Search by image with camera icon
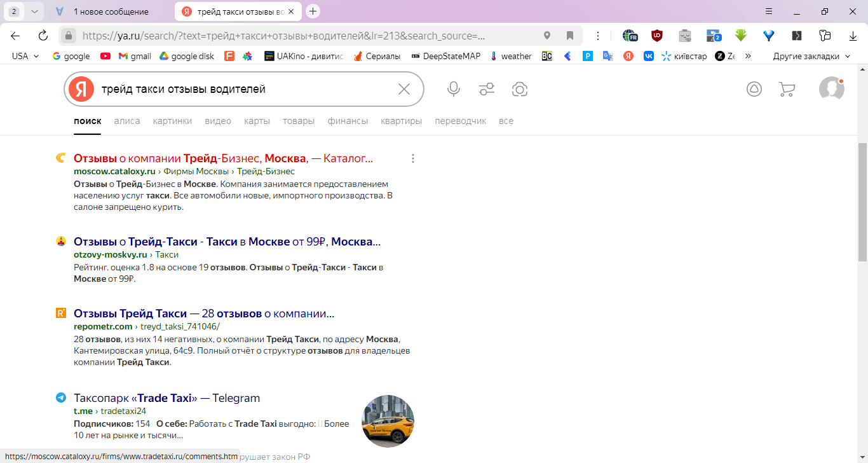868x463 pixels. [x=520, y=89]
